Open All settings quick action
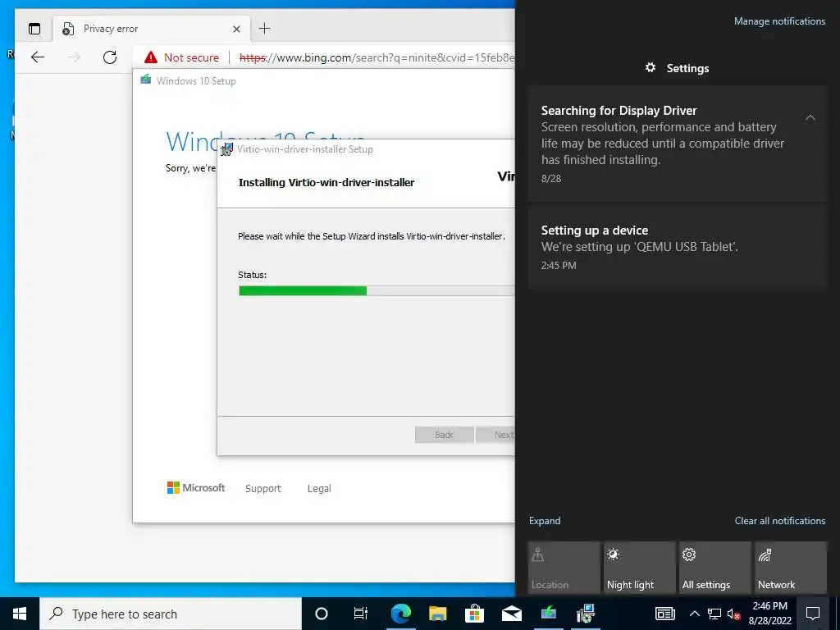 click(715, 568)
